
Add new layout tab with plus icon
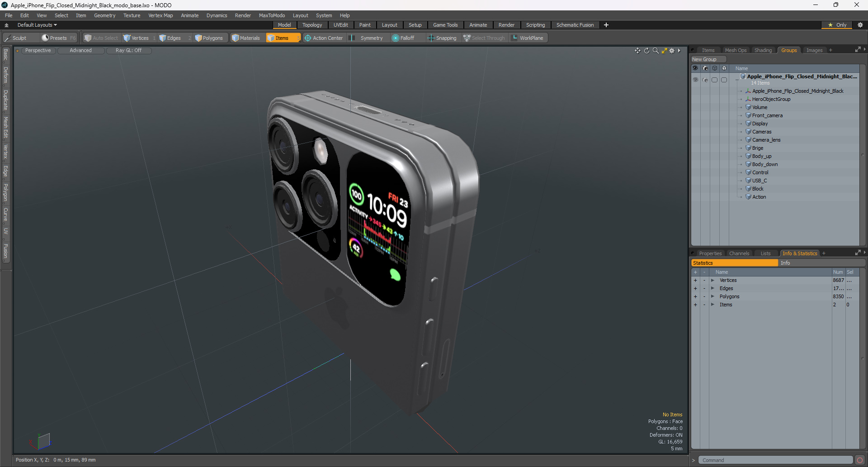point(606,25)
